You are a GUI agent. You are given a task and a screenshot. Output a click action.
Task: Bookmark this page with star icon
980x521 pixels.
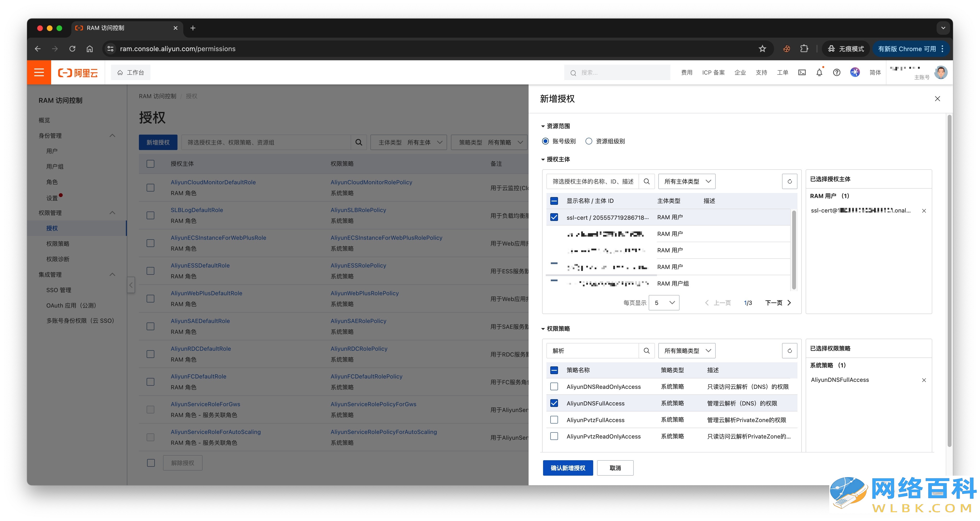point(762,49)
